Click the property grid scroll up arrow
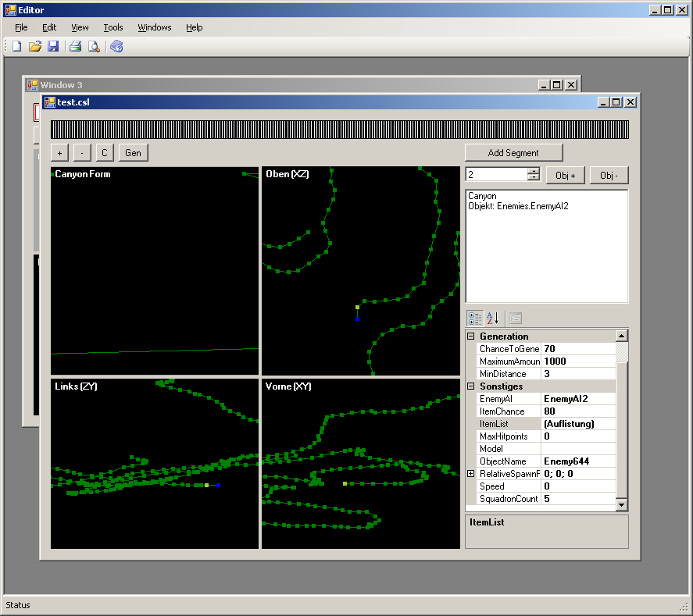 621,336
